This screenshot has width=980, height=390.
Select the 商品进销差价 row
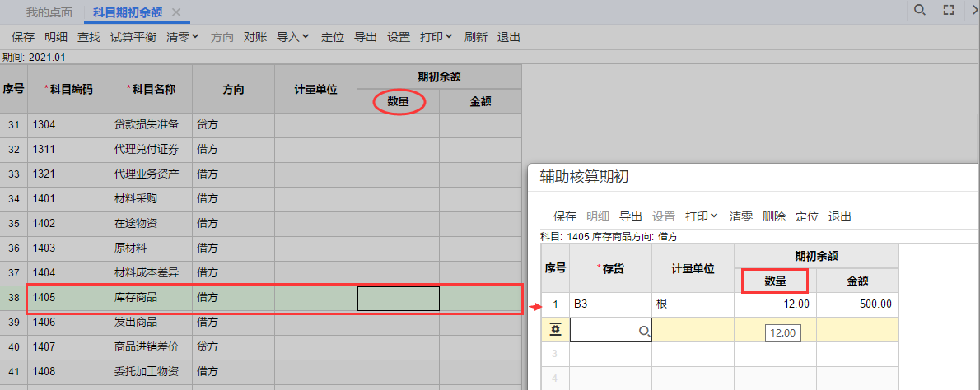coord(260,347)
